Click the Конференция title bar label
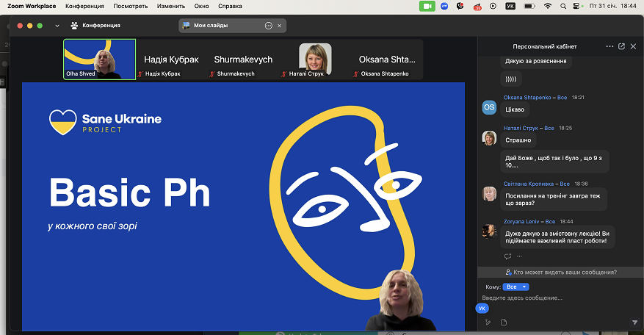Viewport: 644px width, 335px height. coord(101,26)
